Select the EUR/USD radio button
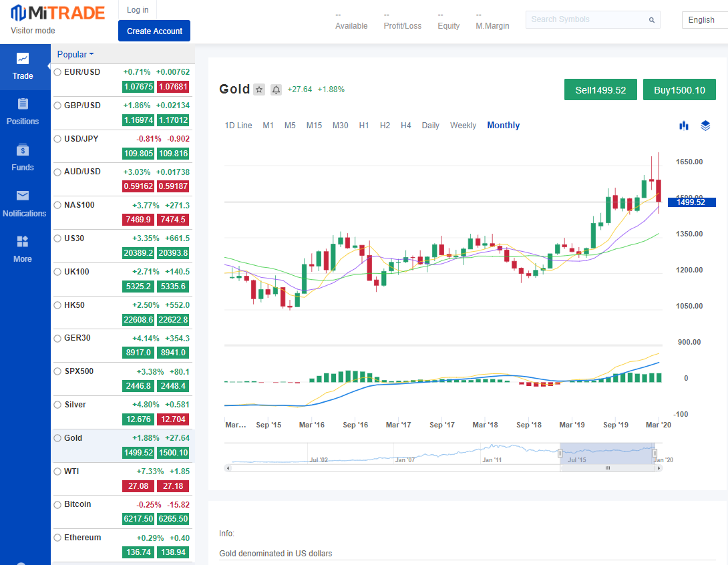This screenshot has width=728, height=565. [57, 72]
